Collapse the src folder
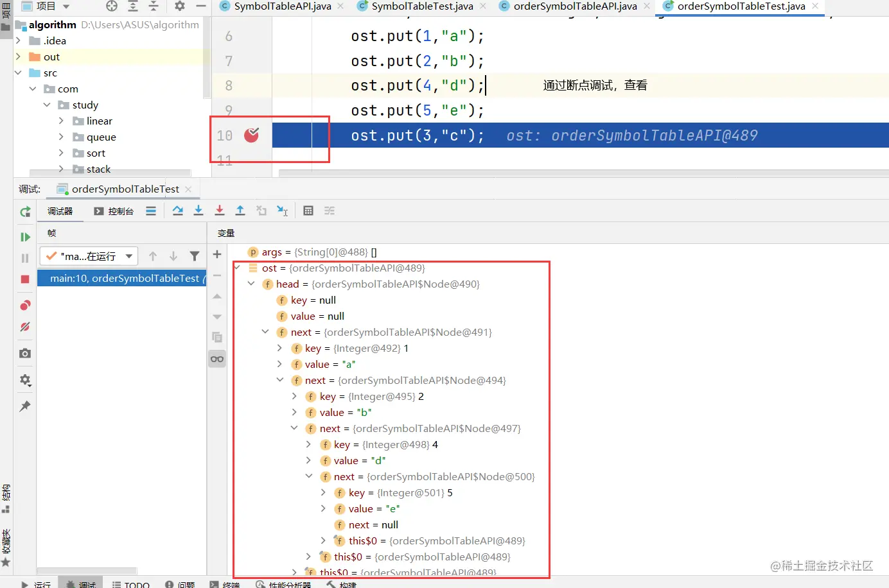 point(18,73)
